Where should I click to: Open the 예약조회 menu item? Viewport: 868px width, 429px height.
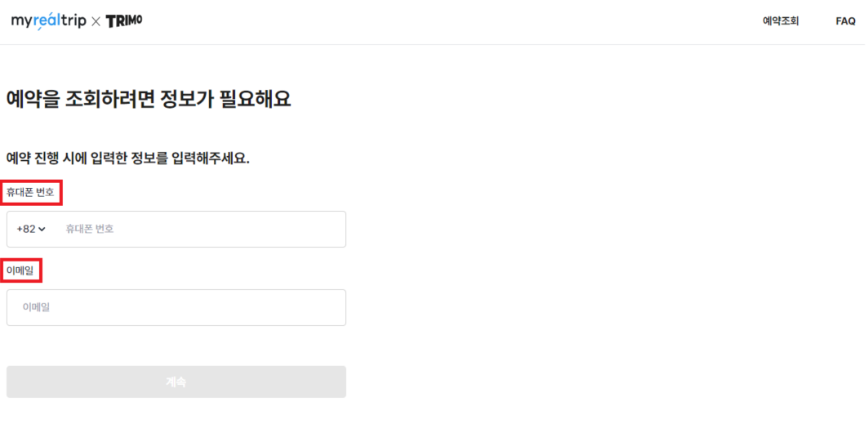pyautogui.click(x=781, y=21)
